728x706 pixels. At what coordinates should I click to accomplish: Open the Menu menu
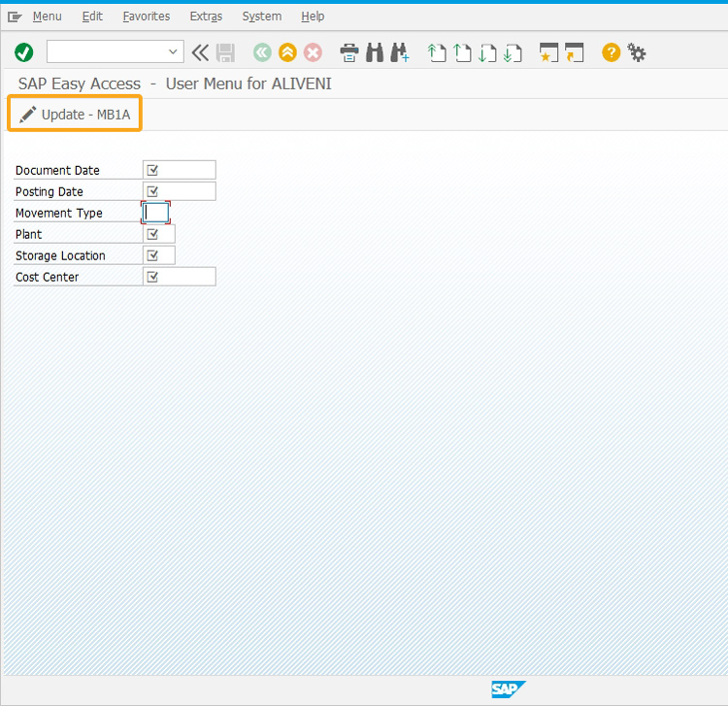point(47,17)
